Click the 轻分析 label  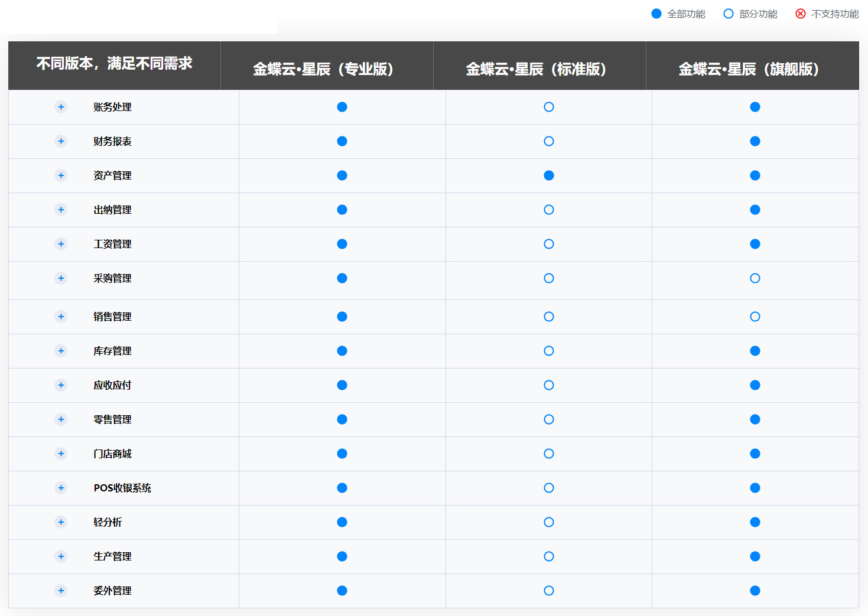click(x=108, y=522)
